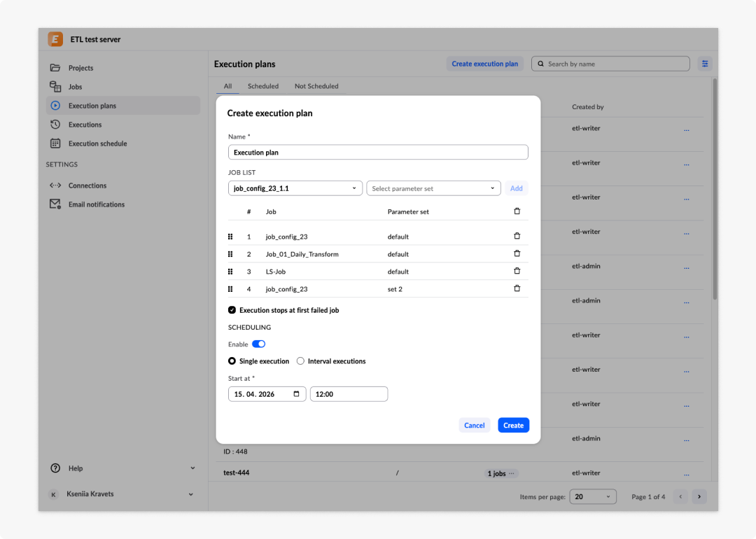Open the more menu next to 1 jobs

(x=512, y=473)
